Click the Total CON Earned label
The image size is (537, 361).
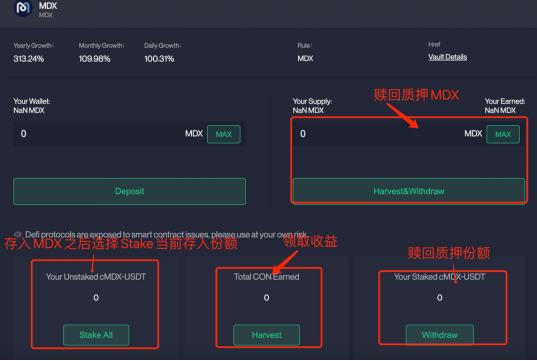pyautogui.click(x=266, y=277)
